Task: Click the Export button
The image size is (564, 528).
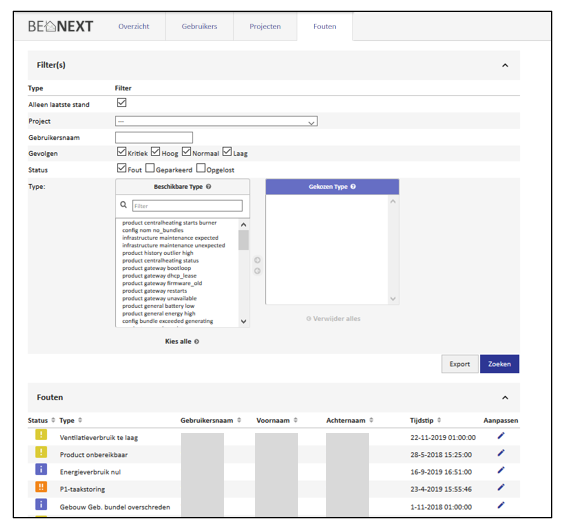Action: (x=460, y=364)
